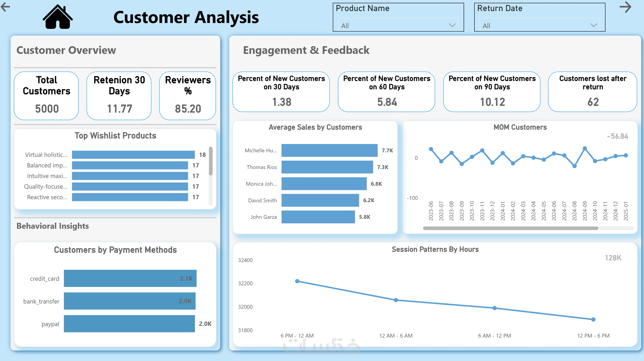Click the 2024-09 peak point on MOM chart
This screenshot has width=644, height=361.
(584, 149)
